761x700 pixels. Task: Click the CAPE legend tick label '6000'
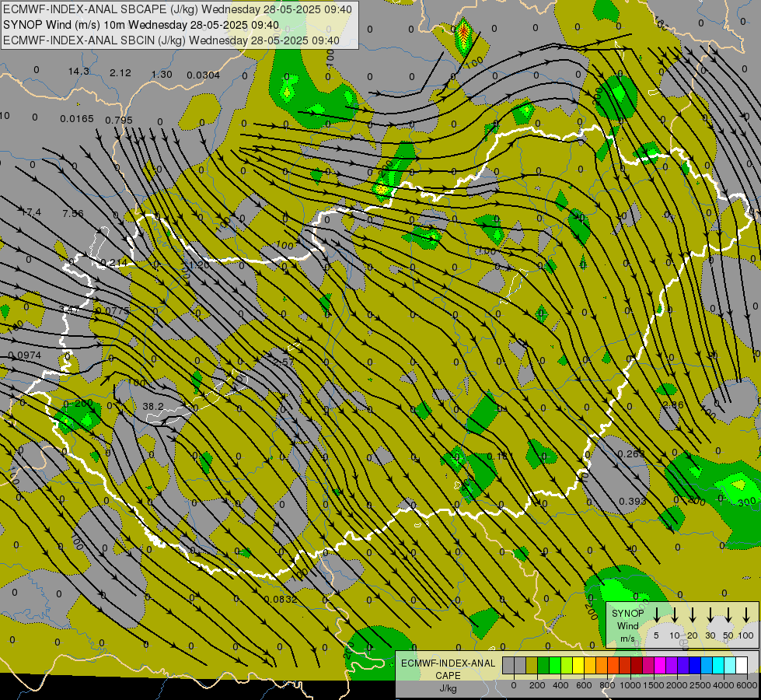[x=748, y=685]
